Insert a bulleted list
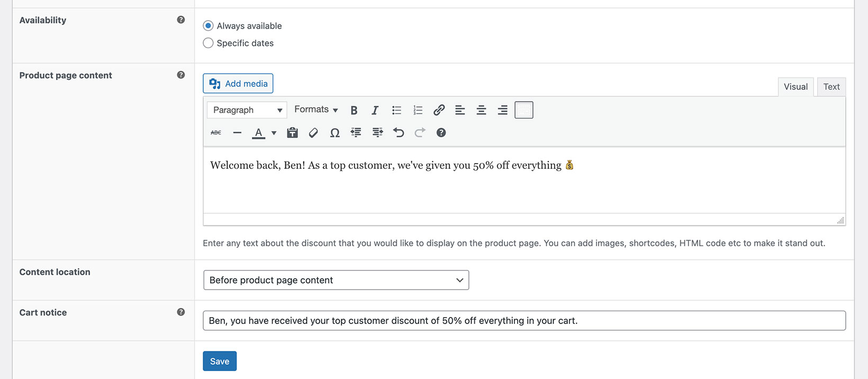 (396, 110)
